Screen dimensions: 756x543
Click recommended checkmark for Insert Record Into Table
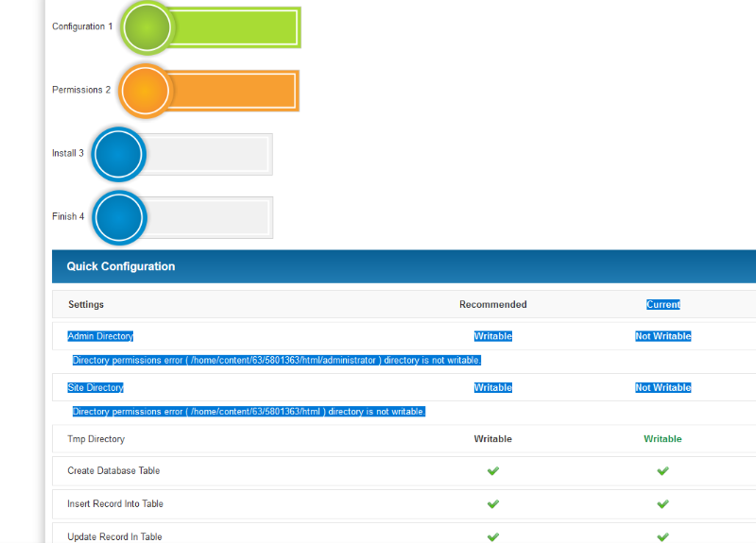pos(492,504)
